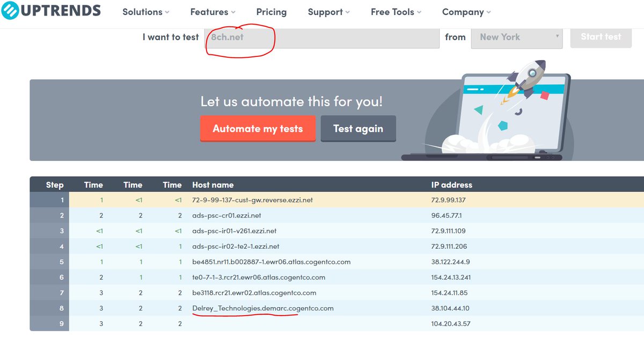The image size is (644, 349).
Task: Open the Company menu
Action: tap(466, 12)
